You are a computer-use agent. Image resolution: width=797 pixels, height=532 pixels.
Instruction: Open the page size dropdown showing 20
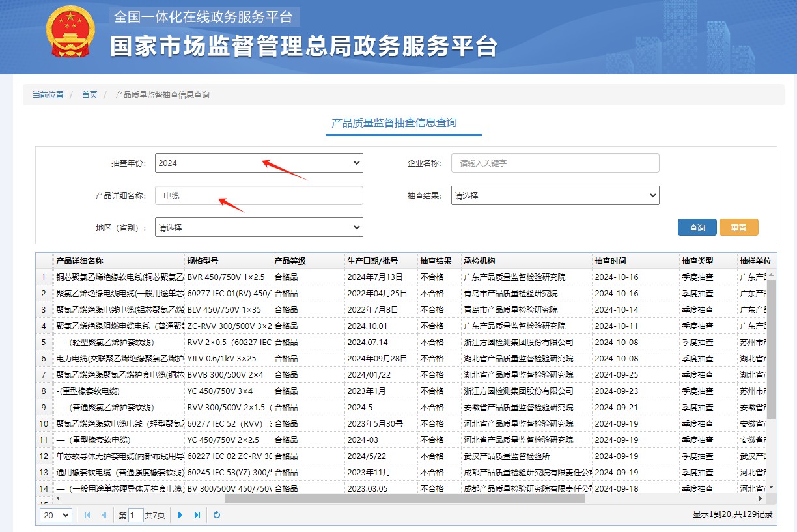coord(55,515)
